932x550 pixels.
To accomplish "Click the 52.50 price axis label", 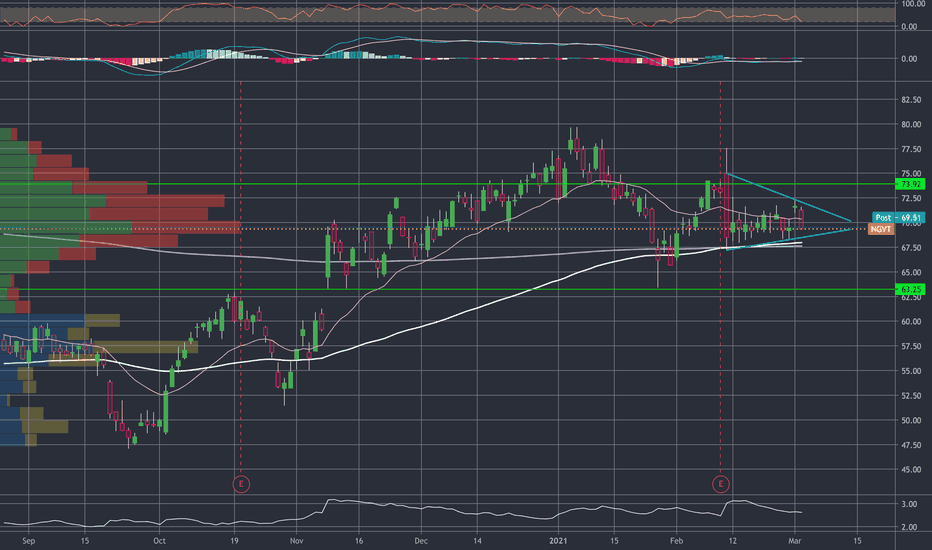I will click(911, 396).
